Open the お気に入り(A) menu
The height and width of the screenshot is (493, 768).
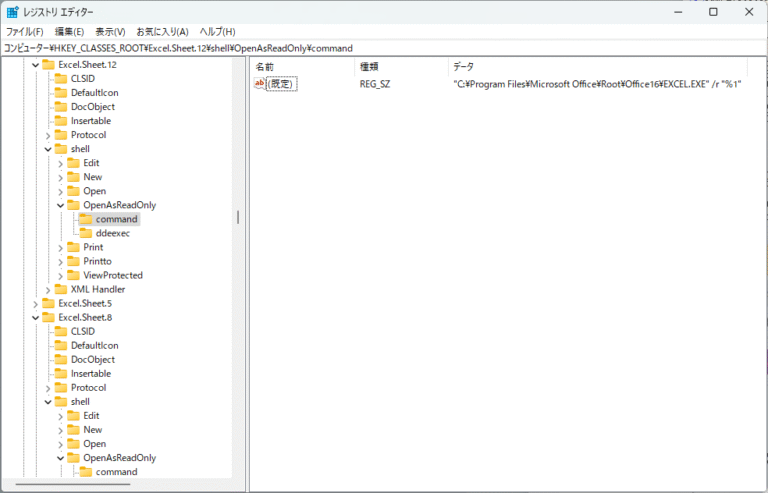[162, 32]
